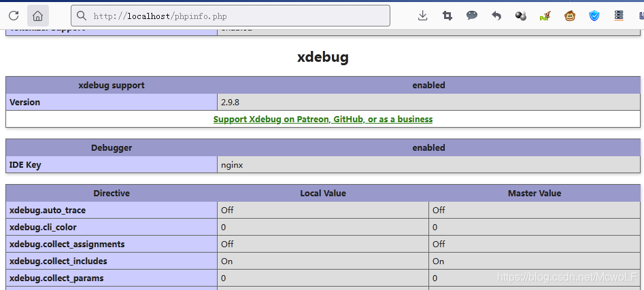Click the search magnifier in address bar

click(82, 16)
